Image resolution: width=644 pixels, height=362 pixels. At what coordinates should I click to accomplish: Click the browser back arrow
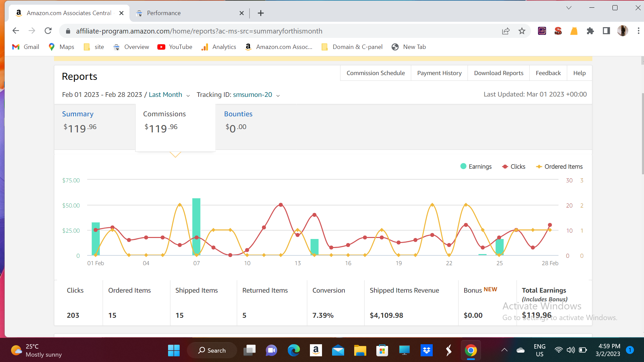point(16,31)
